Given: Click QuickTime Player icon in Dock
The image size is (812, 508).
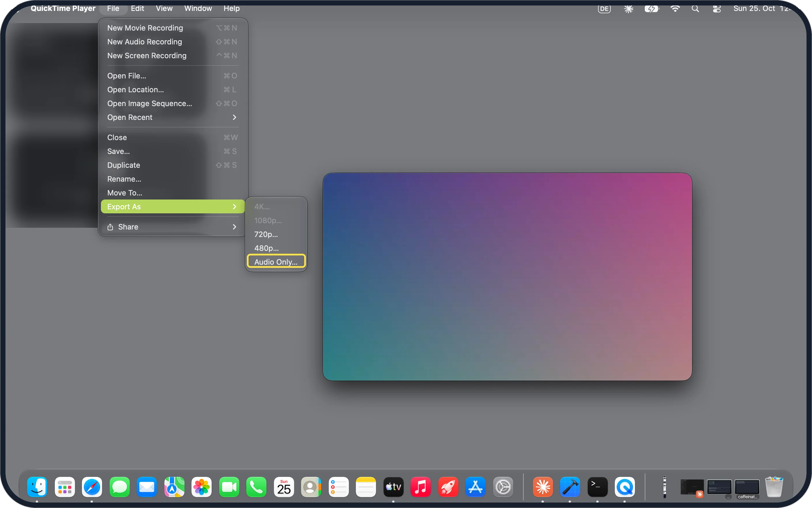Looking at the screenshot, I should click(x=625, y=486).
